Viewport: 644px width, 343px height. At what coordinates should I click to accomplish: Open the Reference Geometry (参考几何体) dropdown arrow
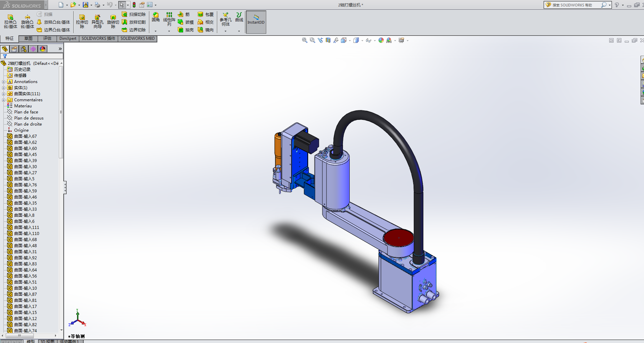pyautogui.click(x=225, y=31)
